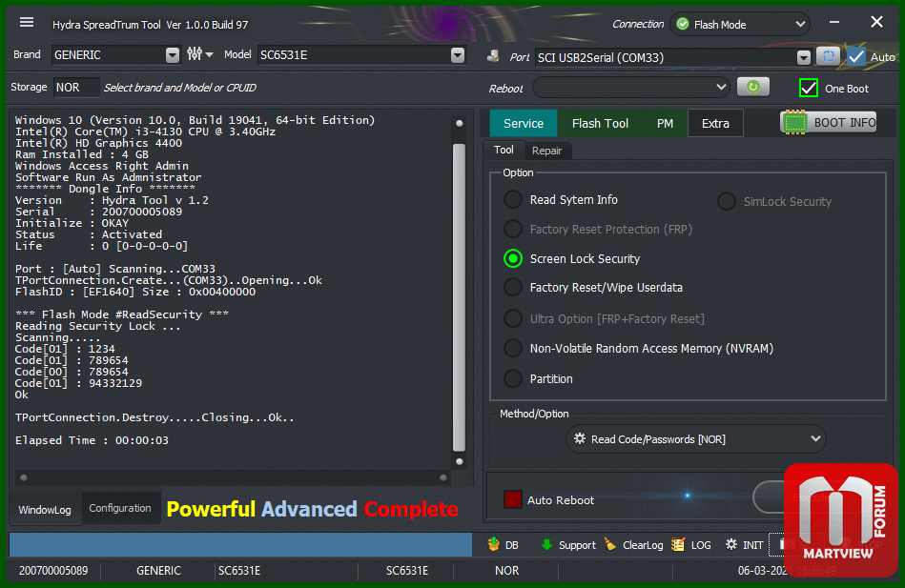The width and height of the screenshot is (905, 588).
Task: Click the Storage NOR input field
Action: coord(76,88)
